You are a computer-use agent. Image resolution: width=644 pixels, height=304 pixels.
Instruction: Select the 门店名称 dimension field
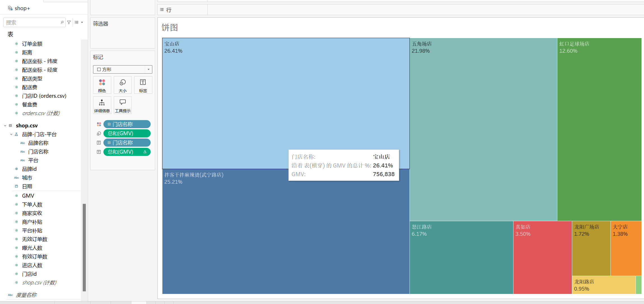38,152
